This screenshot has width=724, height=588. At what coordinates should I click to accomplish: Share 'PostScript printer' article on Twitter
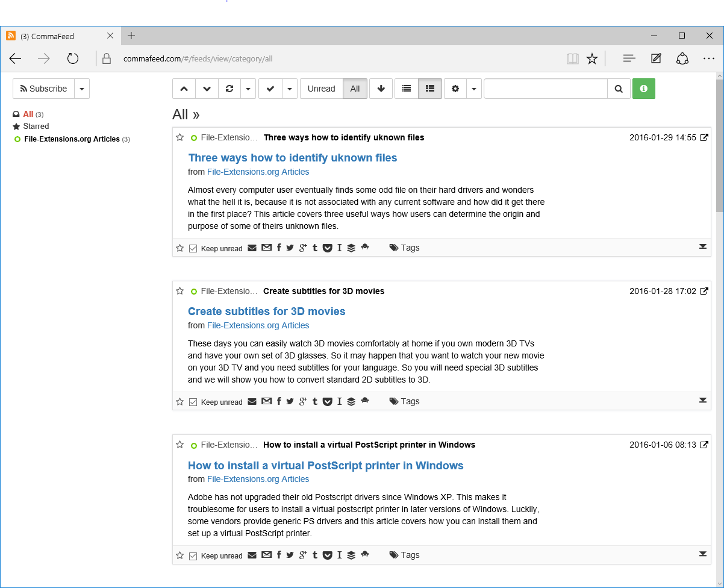(x=290, y=555)
